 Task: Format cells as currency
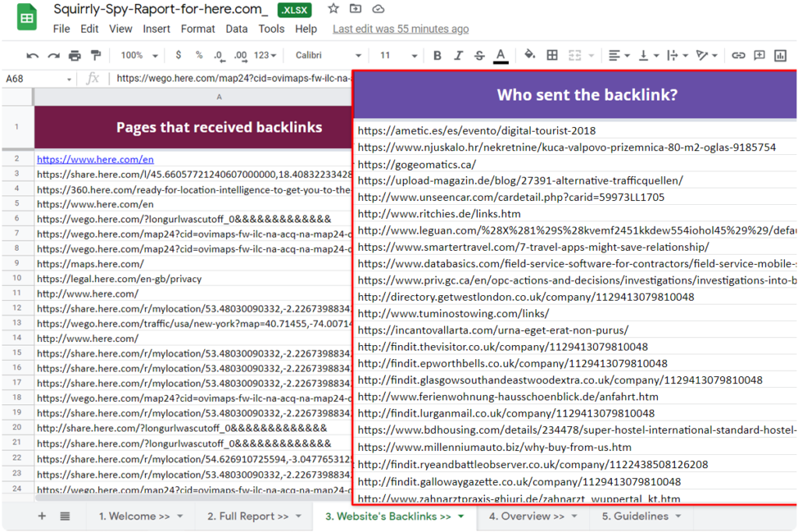(178, 55)
